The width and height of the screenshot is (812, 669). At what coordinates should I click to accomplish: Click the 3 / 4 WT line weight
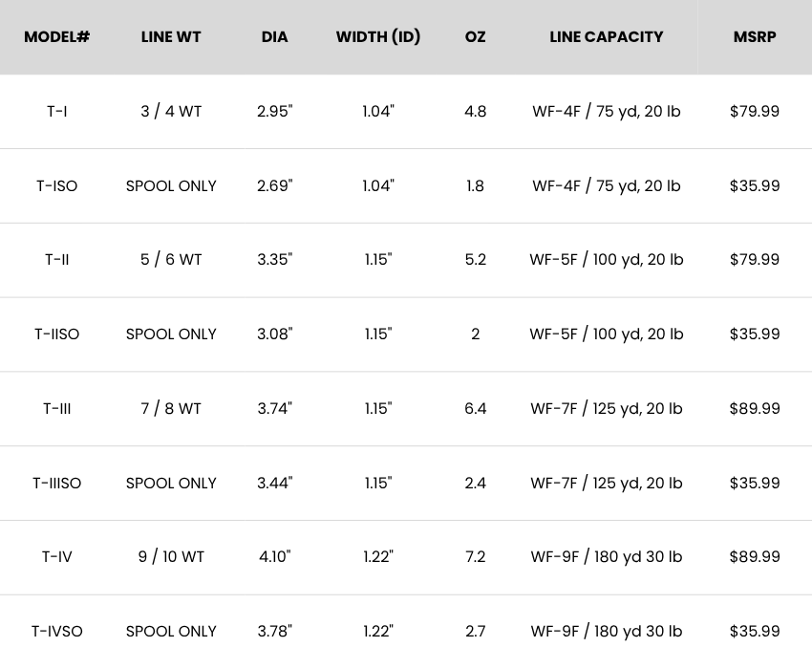click(x=171, y=111)
